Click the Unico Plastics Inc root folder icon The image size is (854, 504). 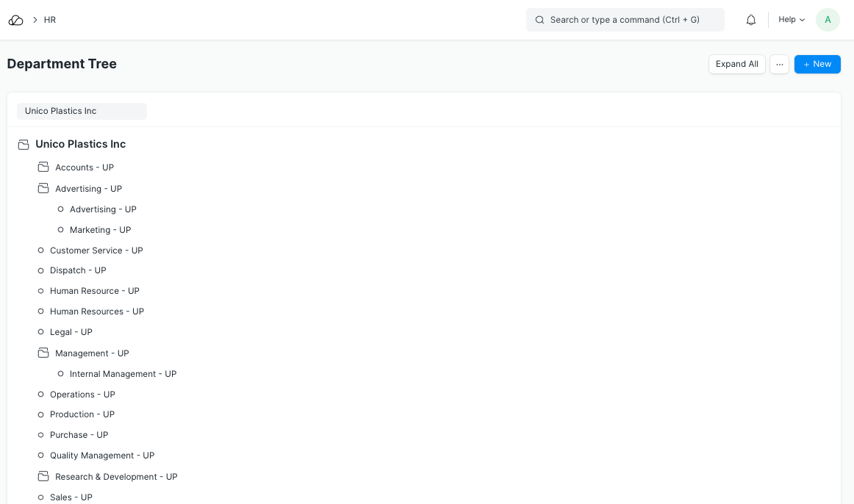pyautogui.click(x=24, y=145)
